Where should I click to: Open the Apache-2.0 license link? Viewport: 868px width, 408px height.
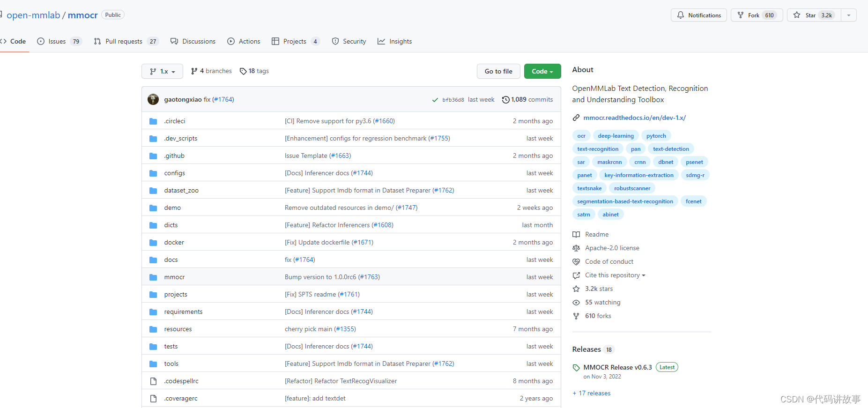click(x=612, y=248)
